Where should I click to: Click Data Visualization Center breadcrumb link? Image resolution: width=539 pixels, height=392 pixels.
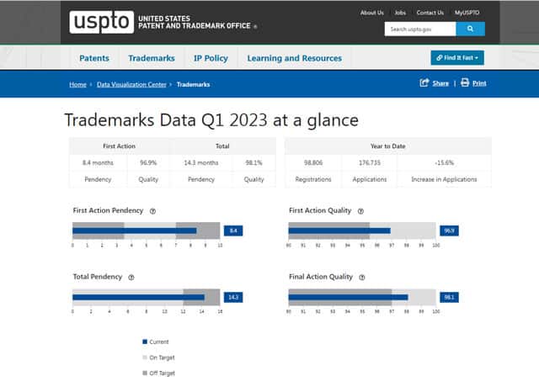point(132,84)
